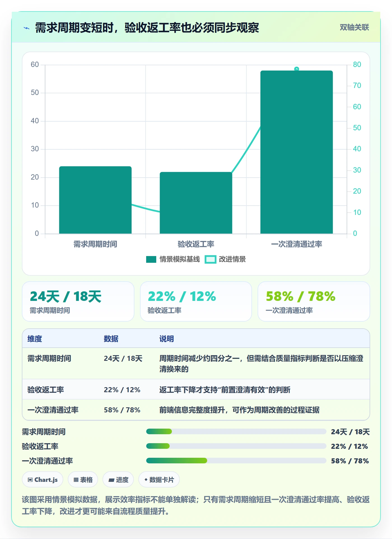Click the 验收返工率 table row
Image resolution: width=392 pixels, height=539 pixels.
click(196, 389)
